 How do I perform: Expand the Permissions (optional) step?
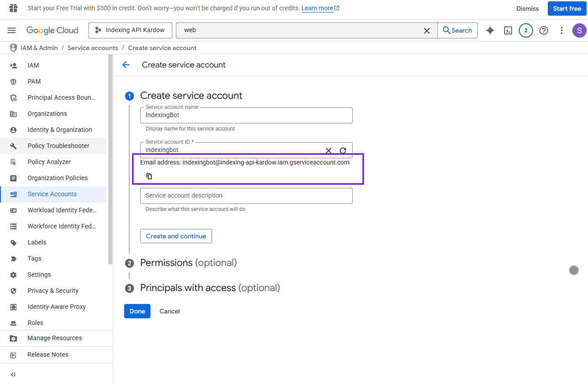(x=188, y=263)
